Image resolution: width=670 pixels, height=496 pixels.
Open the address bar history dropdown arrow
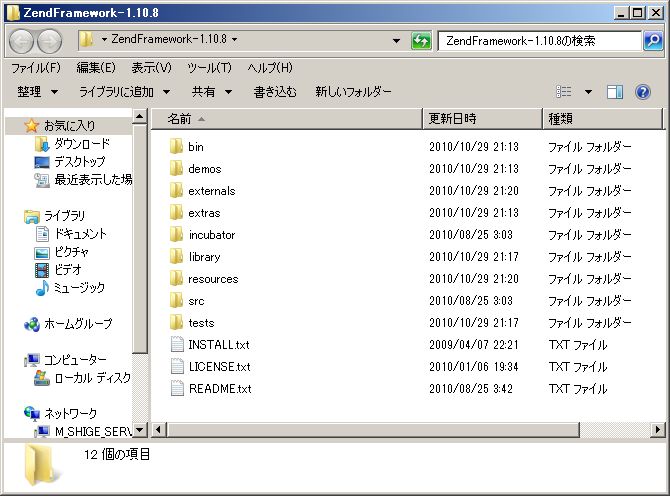[397, 41]
